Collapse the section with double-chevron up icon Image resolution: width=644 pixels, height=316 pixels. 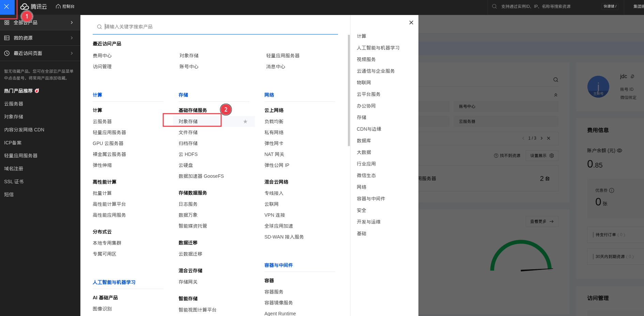pyautogui.click(x=556, y=95)
